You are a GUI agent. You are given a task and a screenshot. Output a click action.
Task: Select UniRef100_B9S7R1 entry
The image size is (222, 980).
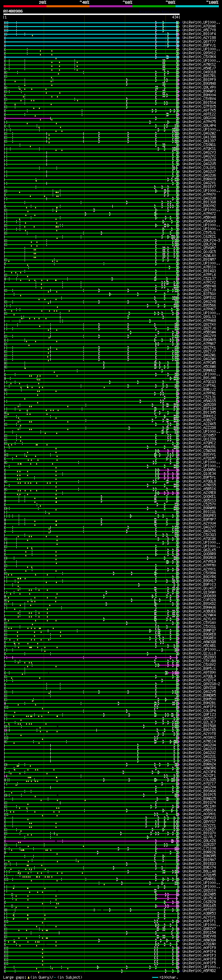tap(199, 76)
